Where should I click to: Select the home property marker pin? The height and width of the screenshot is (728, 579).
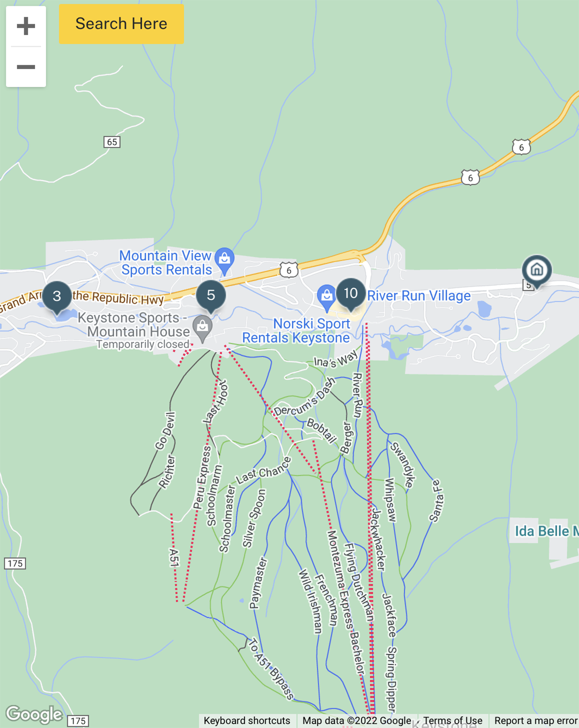(537, 271)
